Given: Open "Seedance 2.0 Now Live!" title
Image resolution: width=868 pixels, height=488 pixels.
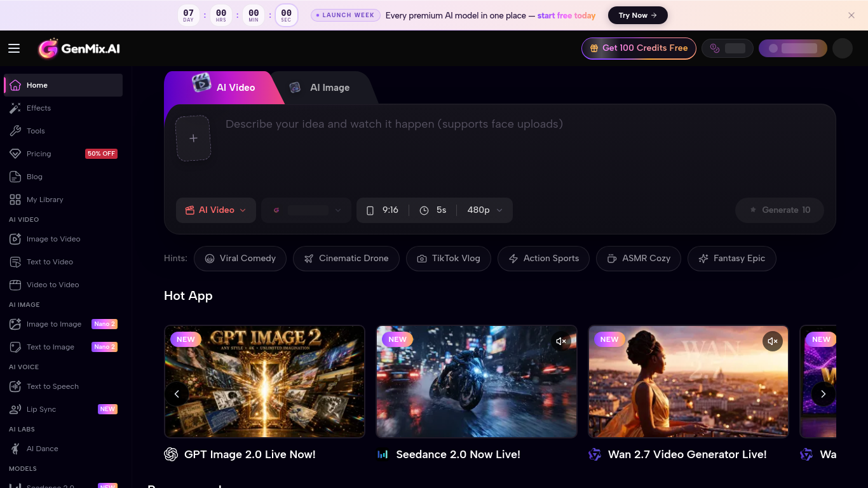Looking at the screenshot, I should [458, 455].
